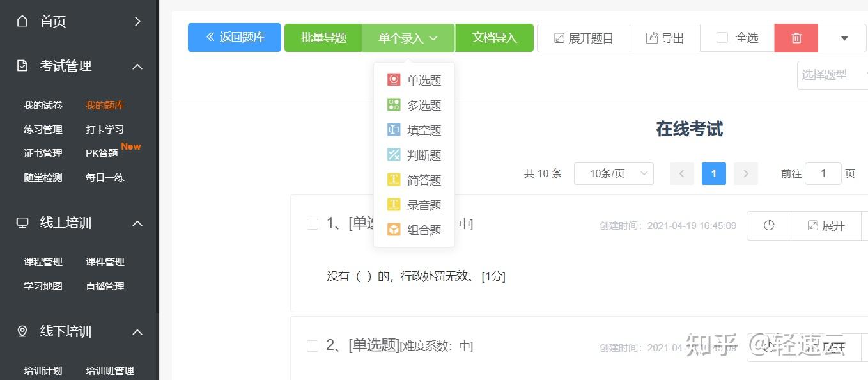
Task: Click the 前往 page number input field
Action: [x=823, y=173]
